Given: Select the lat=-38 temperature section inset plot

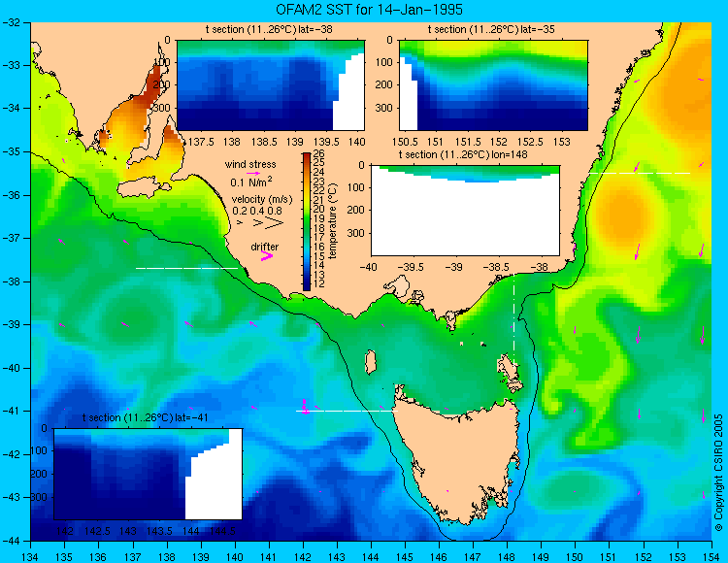Looking at the screenshot, I should 271,85.
